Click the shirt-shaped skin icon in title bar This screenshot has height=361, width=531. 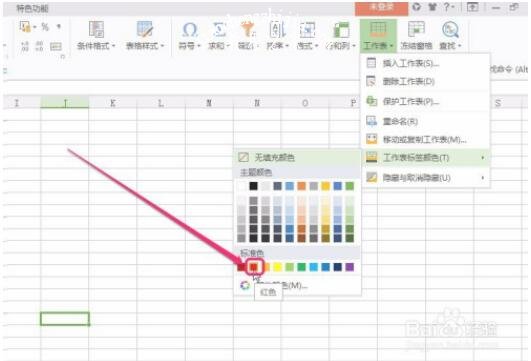click(432, 7)
